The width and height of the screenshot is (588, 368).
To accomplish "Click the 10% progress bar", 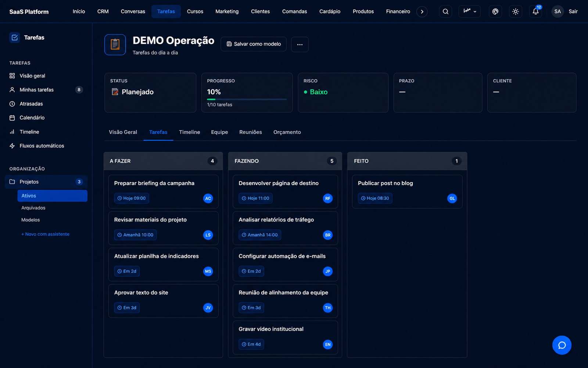I will point(247,99).
